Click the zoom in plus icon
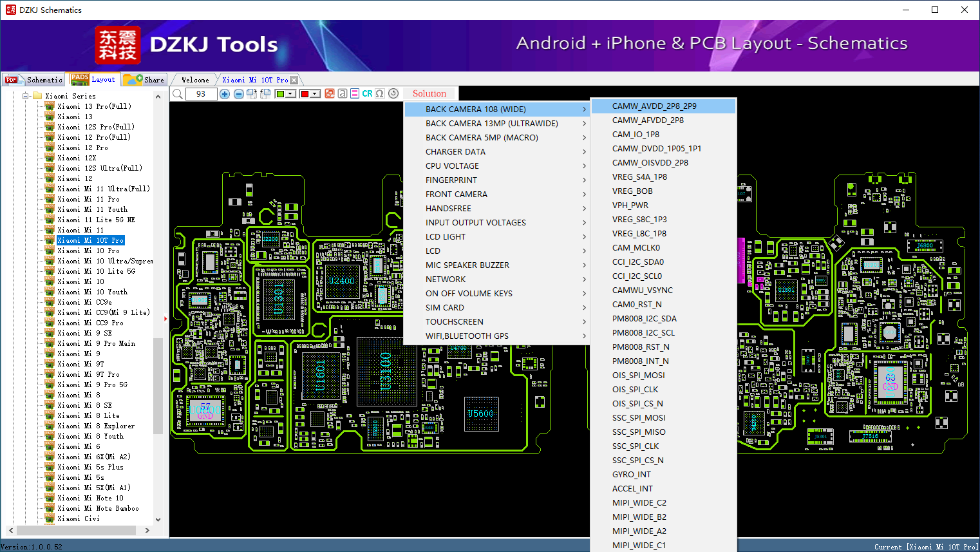The image size is (980, 552). (x=225, y=94)
